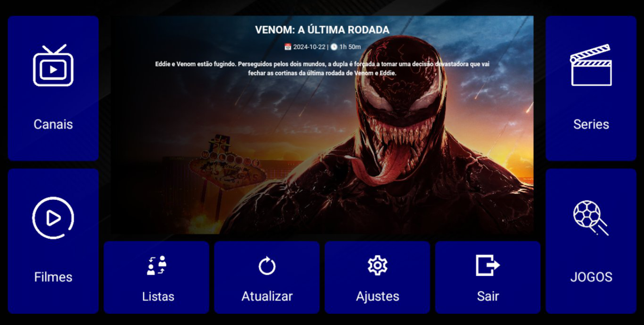Open the Ajustes gear icon
This screenshot has height=325, width=644.
(x=378, y=265)
